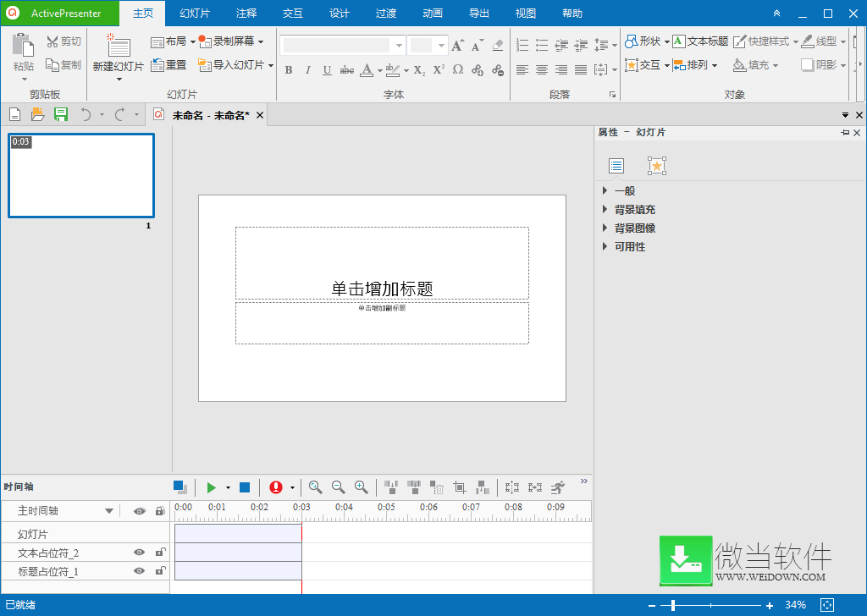The height and width of the screenshot is (616, 867).
Task: Open the 主时间轴 timeline dropdown
Action: [109, 511]
